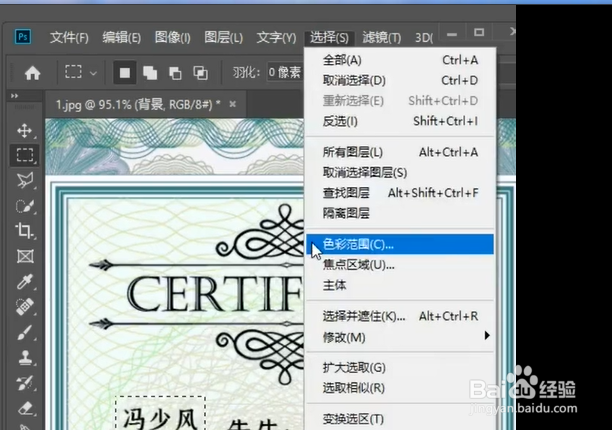
Task: Select the Move tool
Action: [25, 131]
